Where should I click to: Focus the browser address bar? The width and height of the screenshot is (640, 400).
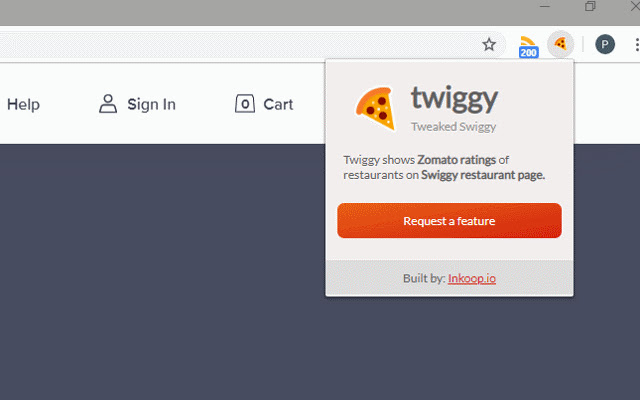pos(237,44)
